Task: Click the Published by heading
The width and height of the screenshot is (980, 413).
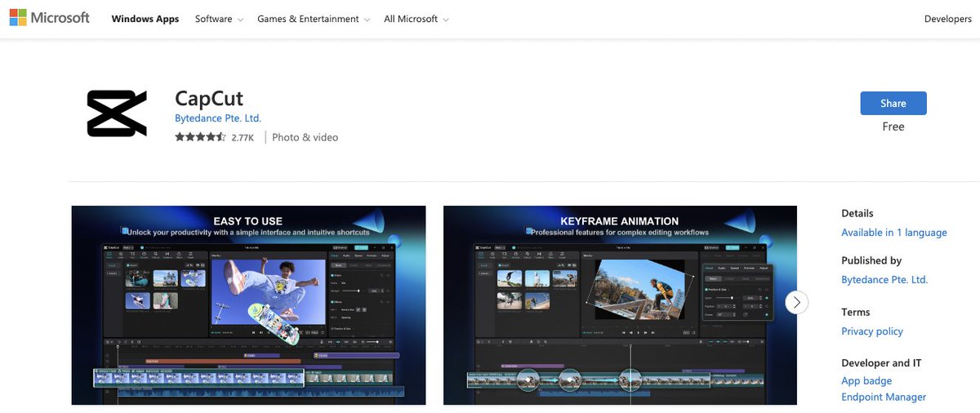Action: (871, 260)
